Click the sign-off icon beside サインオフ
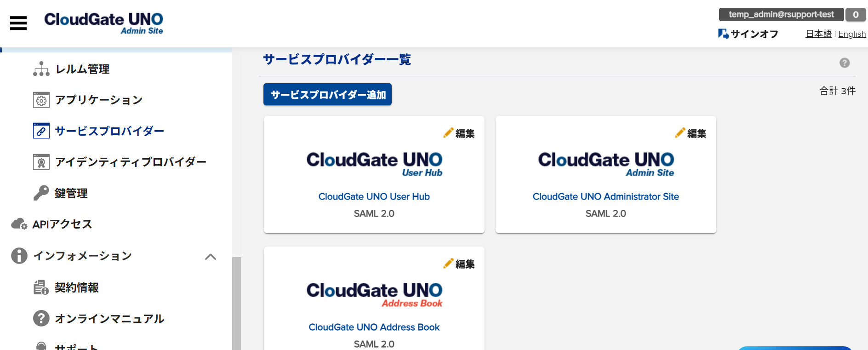Viewport: 868px width, 350px height. (x=723, y=34)
